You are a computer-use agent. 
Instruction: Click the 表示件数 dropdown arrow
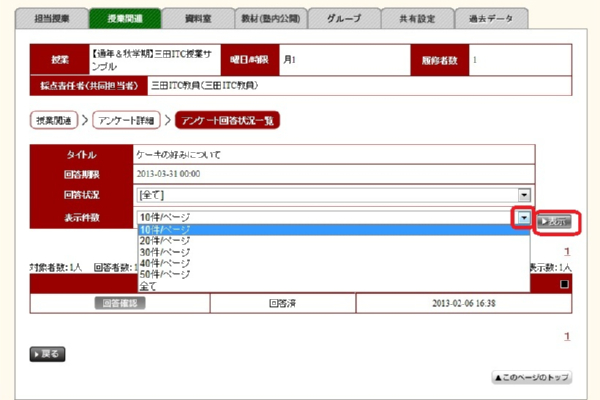522,217
